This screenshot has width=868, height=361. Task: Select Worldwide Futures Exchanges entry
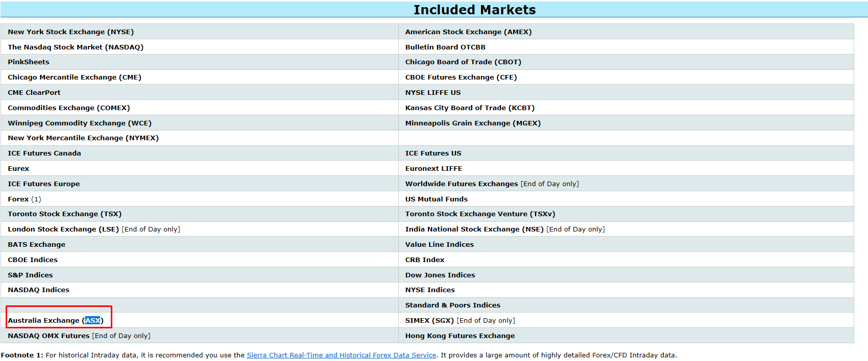tap(462, 184)
